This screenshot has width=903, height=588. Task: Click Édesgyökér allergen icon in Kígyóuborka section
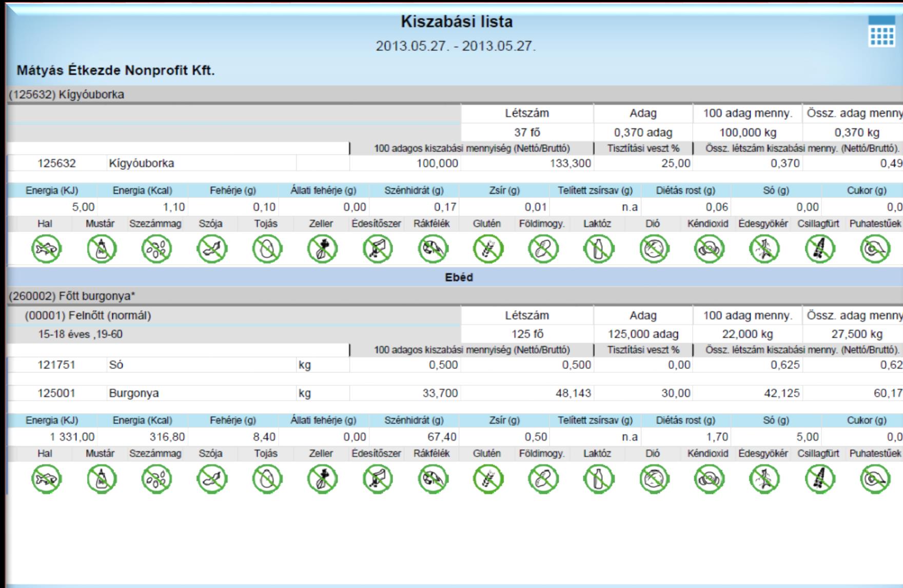tap(764, 250)
